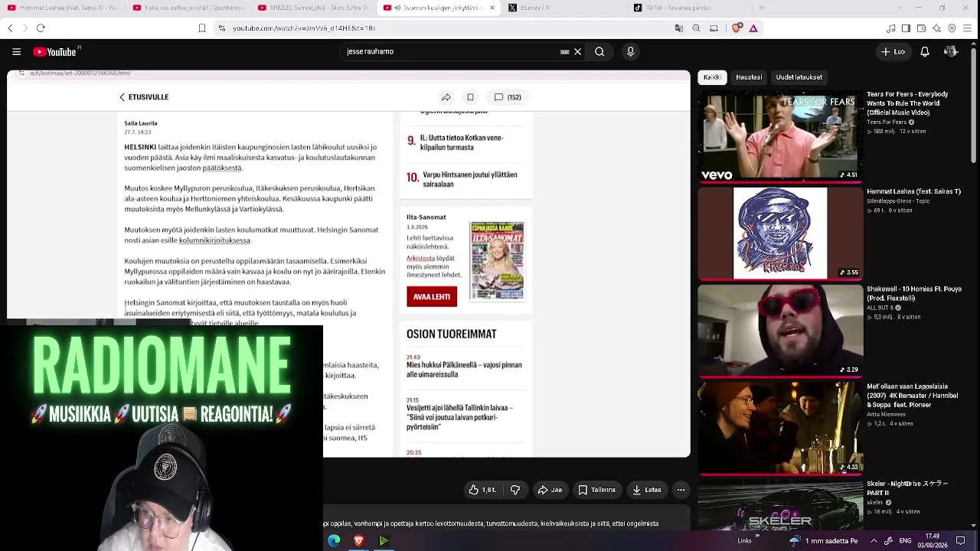Select the Kaikki filter chip
Screen dimensions: 980x551
[712, 77]
